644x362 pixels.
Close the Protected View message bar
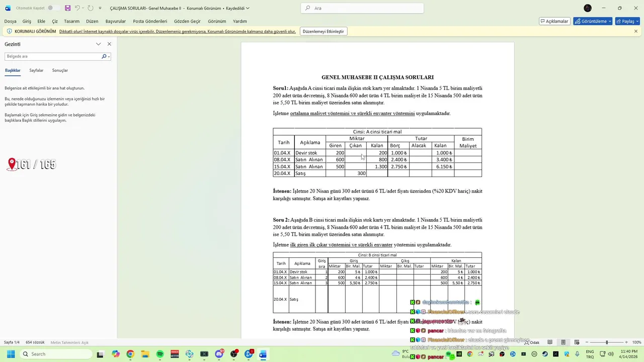pyautogui.click(x=636, y=31)
